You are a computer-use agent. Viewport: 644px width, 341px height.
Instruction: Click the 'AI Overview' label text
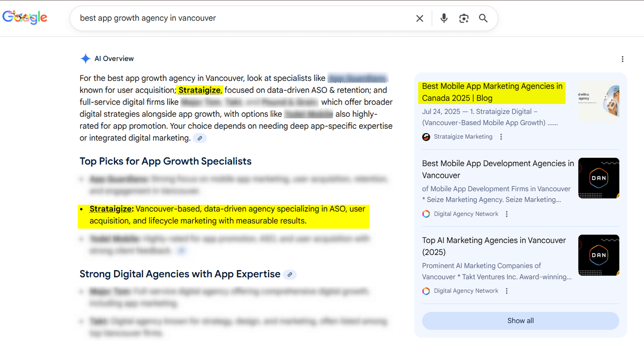114,59
